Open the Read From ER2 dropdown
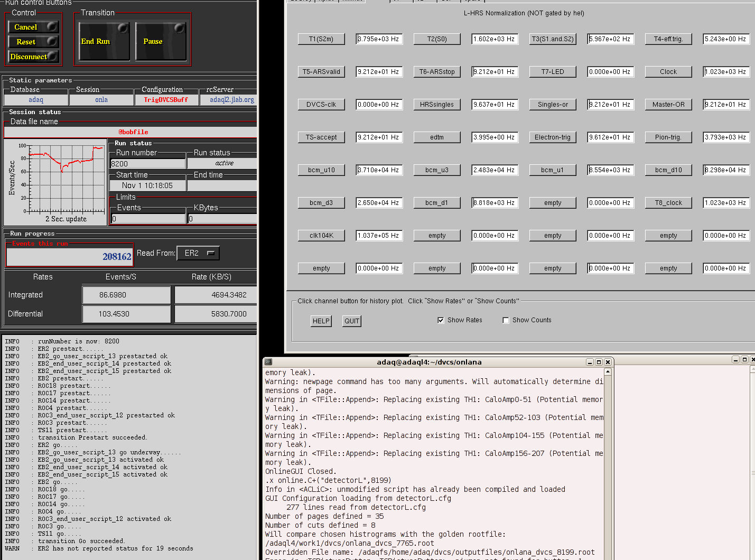This screenshot has width=755, height=560. pos(198,253)
